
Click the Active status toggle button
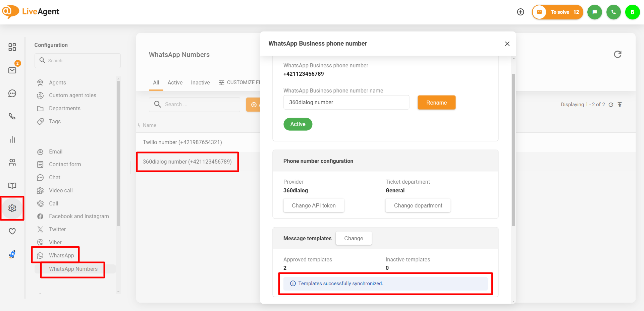(x=298, y=124)
